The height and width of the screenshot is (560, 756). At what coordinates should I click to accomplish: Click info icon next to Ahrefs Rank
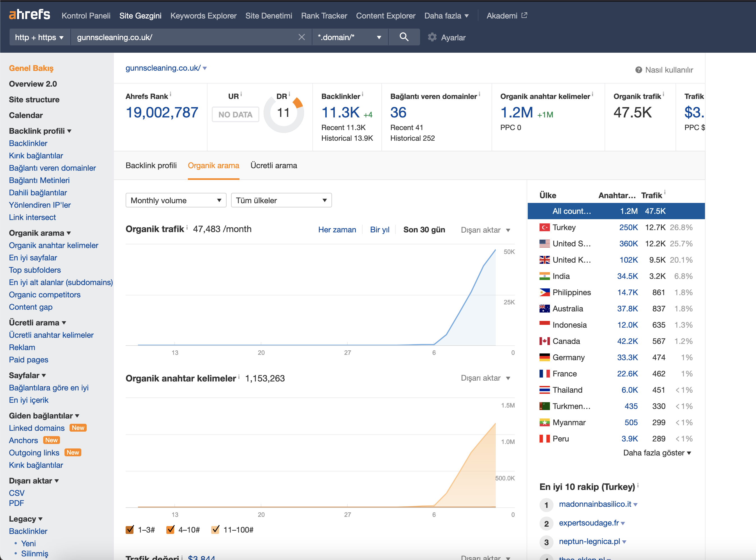[170, 94]
